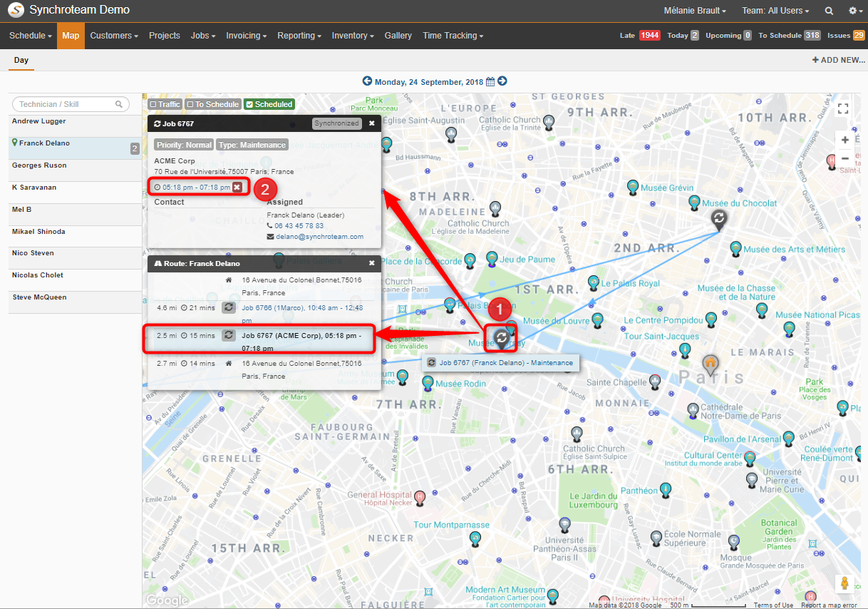Click Report a map error link

pyautogui.click(x=829, y=605)
